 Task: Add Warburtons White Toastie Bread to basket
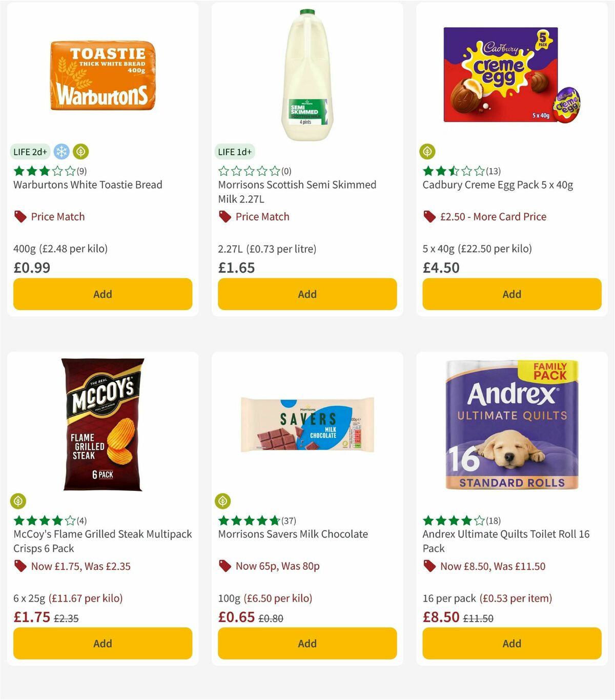click(102, 294)
